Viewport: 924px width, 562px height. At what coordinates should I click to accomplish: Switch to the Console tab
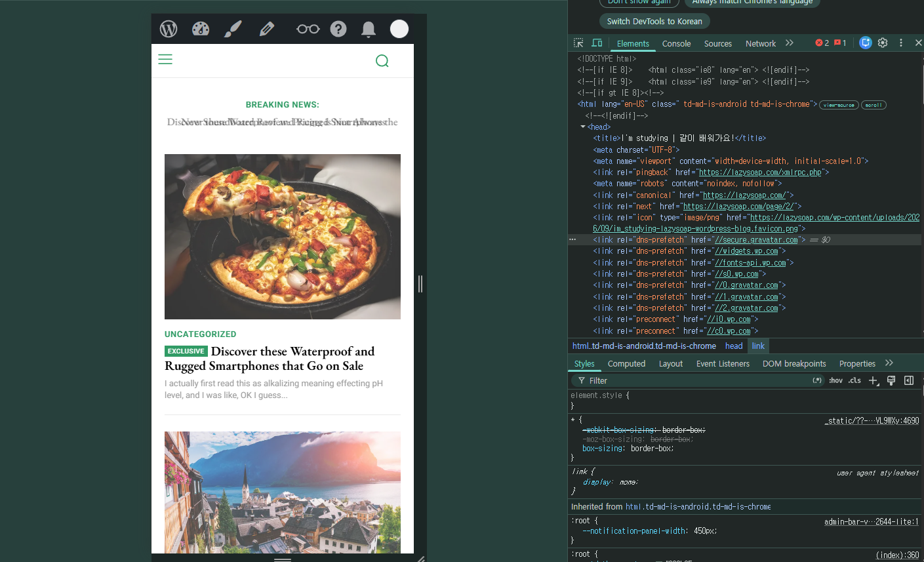point(676,43)
